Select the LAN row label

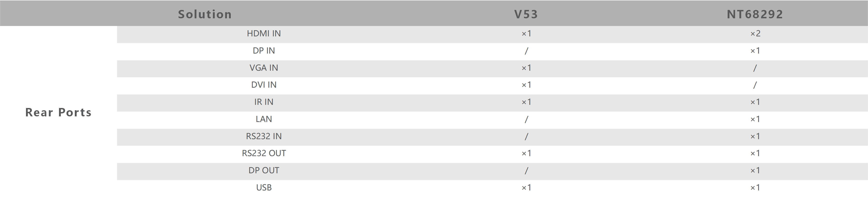(x=264, y=119)
